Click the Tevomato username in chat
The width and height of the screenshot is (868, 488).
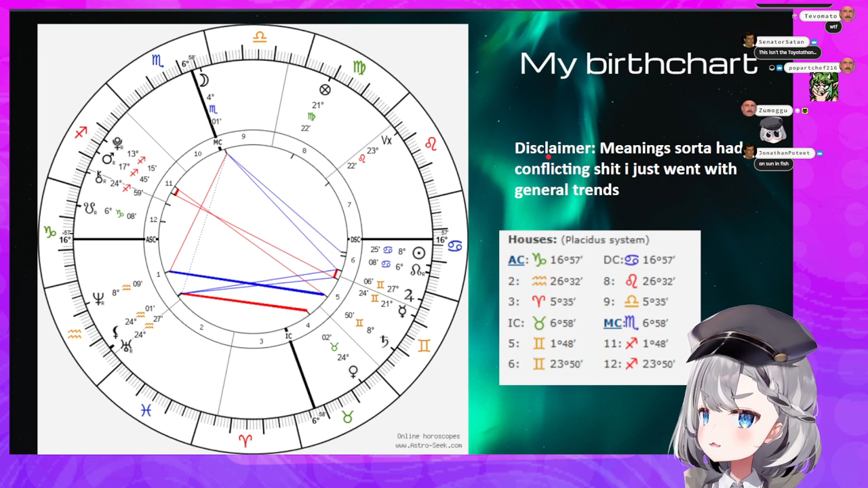(x=821, y=16)
